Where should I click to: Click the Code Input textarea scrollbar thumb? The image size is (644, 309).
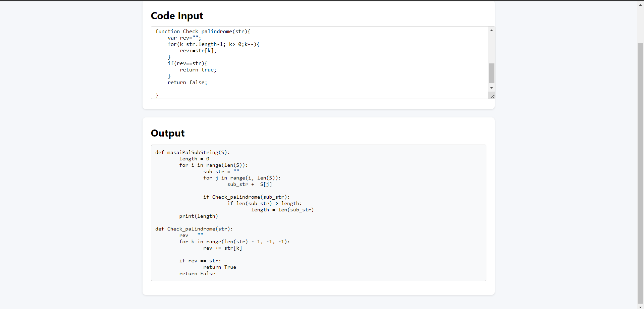[x=491, y=73]
